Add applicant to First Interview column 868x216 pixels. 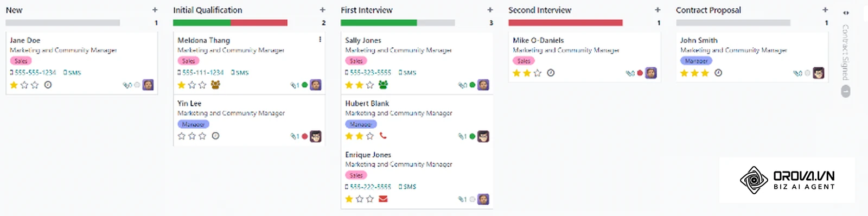490,10
